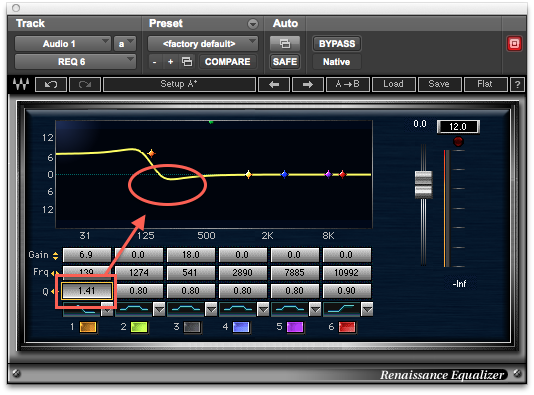534x395 pixels.
Task: Click the Waves undo arrow icon
Action: [x=51, y=84]
